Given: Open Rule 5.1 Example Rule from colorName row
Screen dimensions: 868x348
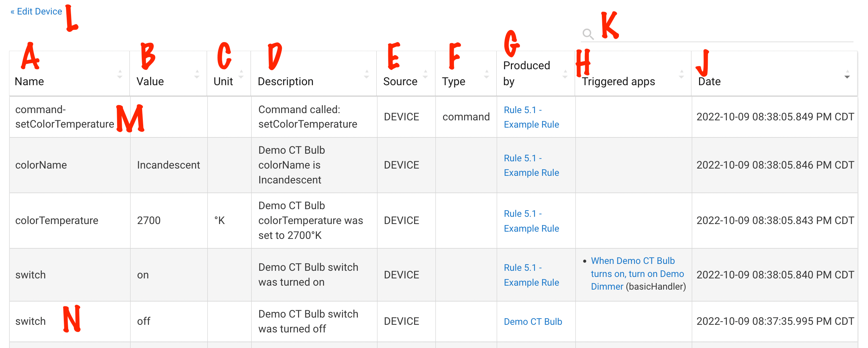Looking at the screenshot, I should tap(531, 165).
